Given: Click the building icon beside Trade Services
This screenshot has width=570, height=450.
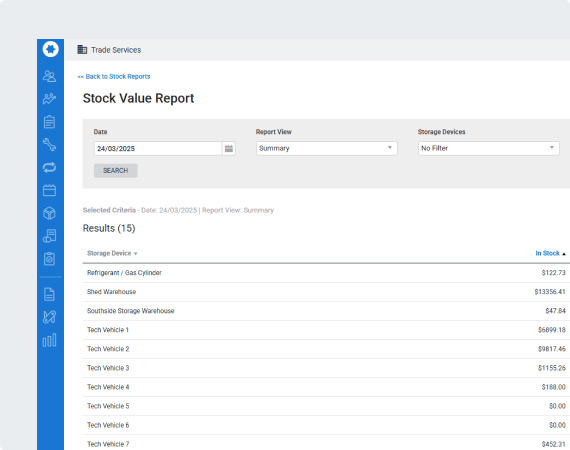Looking at the screenshot, I should coord(82,49).
